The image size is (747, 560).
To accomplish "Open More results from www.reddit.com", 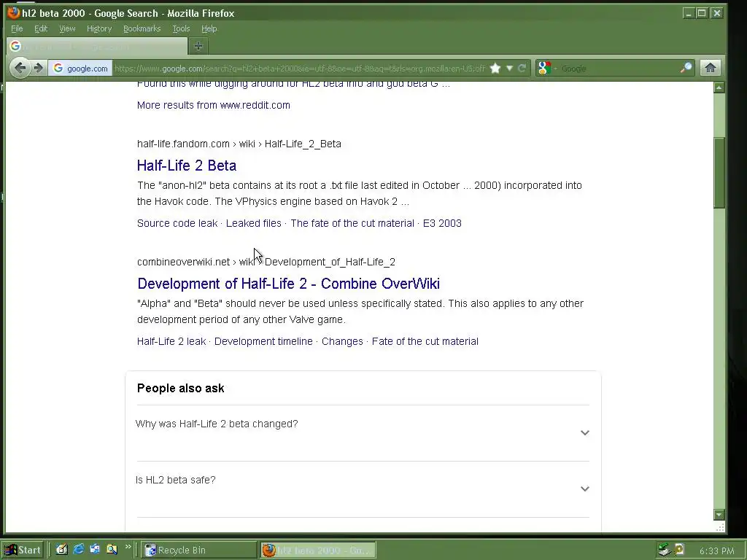I will (x=214, y=105).
